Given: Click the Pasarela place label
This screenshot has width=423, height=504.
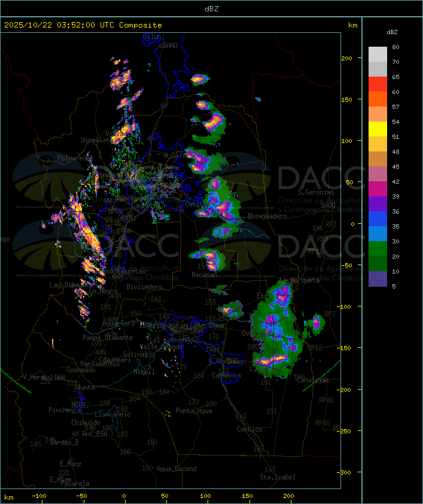Looking at the screenshot, I should 75,484.
